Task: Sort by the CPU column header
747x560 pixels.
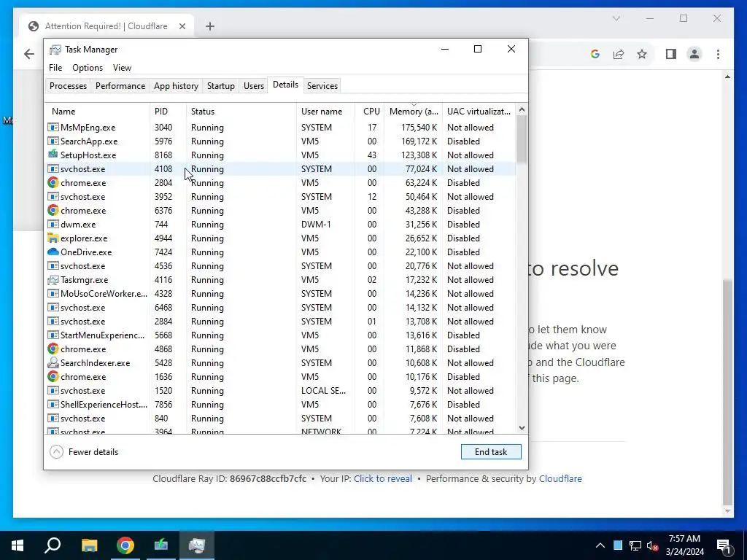Action: tap(370, 111)
